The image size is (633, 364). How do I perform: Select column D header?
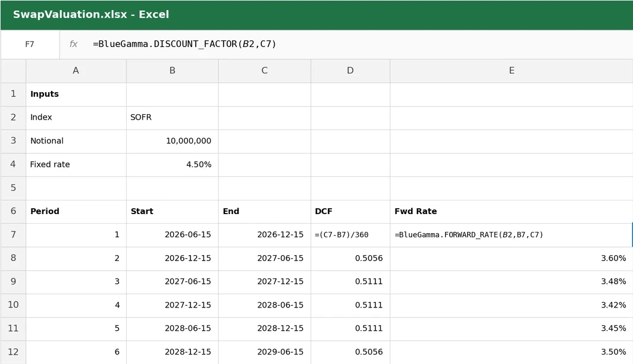coord(350,71)
